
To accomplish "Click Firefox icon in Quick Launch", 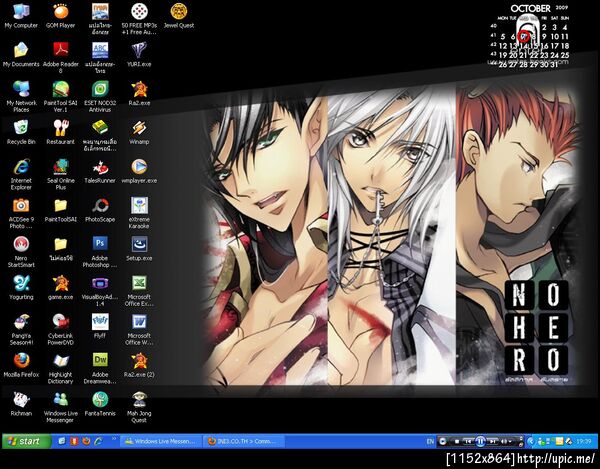I will pyautogui.click(x=86, y=441).
